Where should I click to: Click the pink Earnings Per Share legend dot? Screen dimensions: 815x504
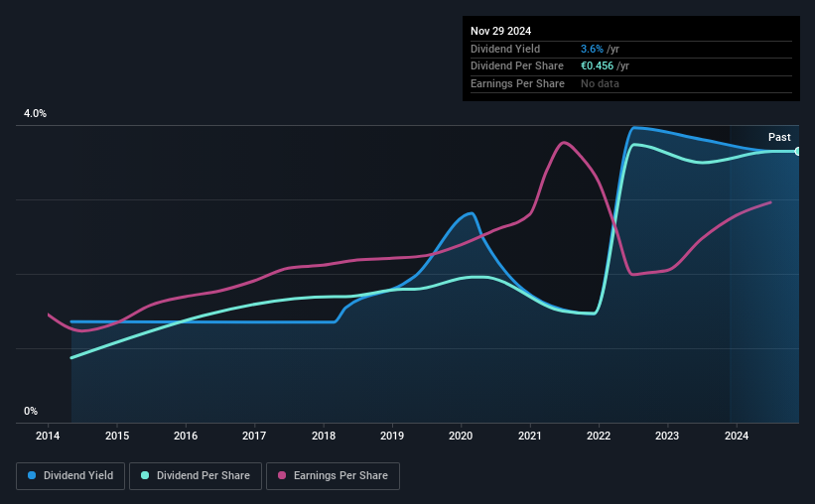coord(282,475)
